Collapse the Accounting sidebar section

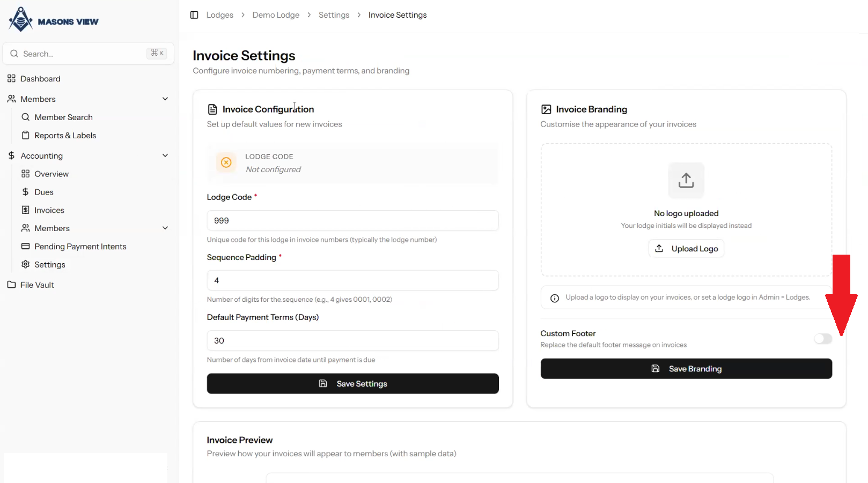(165, 156)
